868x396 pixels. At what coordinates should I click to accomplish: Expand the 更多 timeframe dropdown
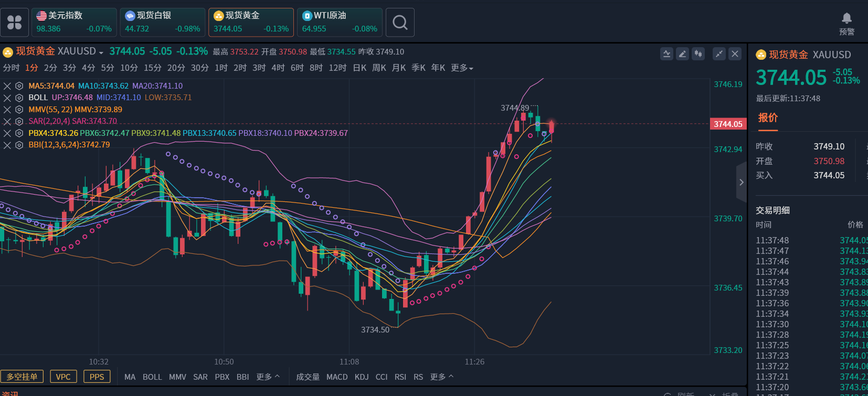click(x=462, y=68)
